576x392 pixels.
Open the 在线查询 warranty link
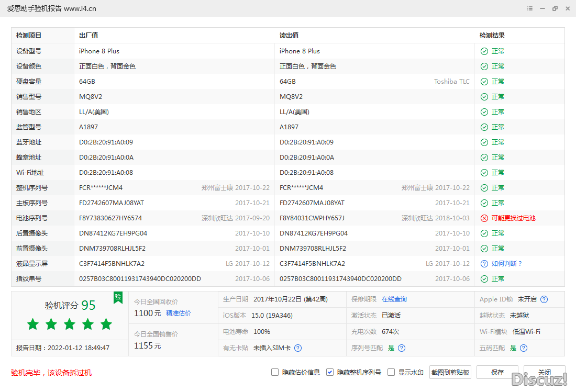[394, 299]
